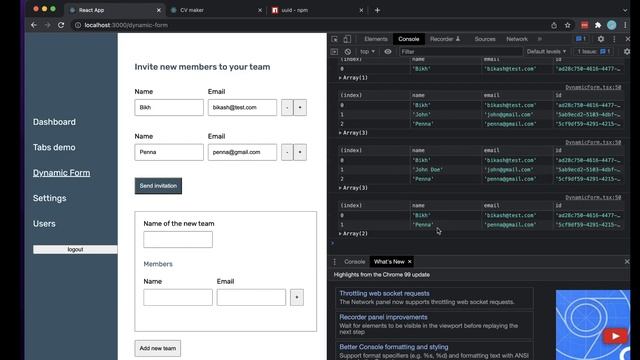Remove the Bikh member row with minus

[287, 107]
